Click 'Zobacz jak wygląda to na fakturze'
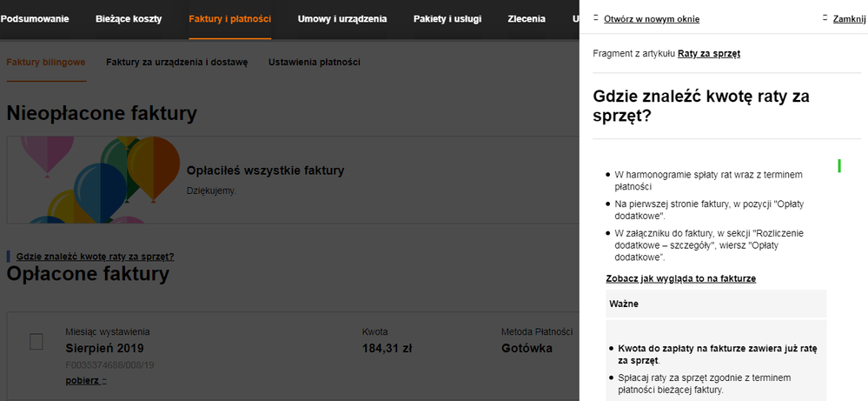 click(x=680, y=278)
